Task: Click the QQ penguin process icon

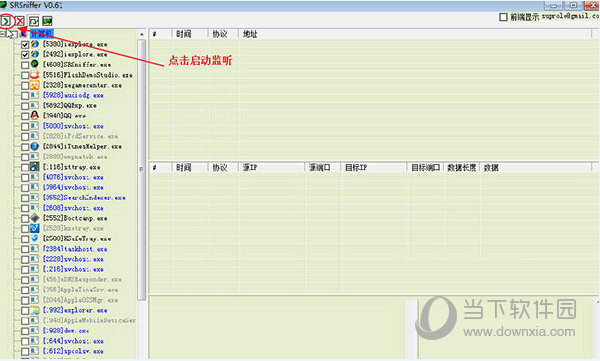Action: (35, 115)
